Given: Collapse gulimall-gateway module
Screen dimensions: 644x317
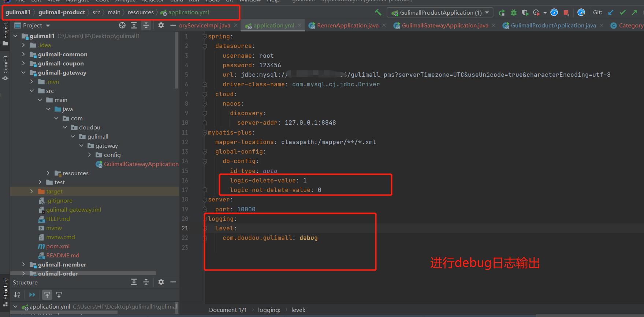Looking at the screenshot, I should tap(23, 72).
